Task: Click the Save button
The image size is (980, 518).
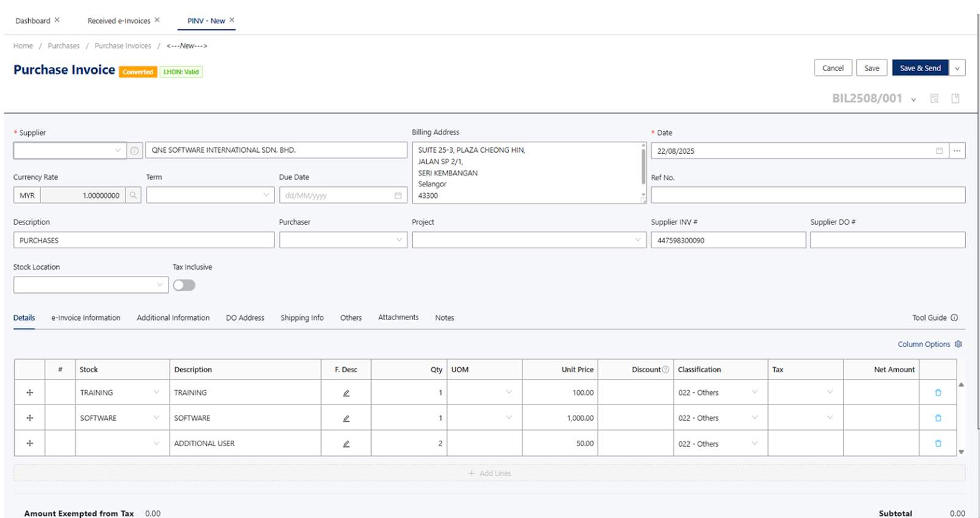Action: click(872, 68)
